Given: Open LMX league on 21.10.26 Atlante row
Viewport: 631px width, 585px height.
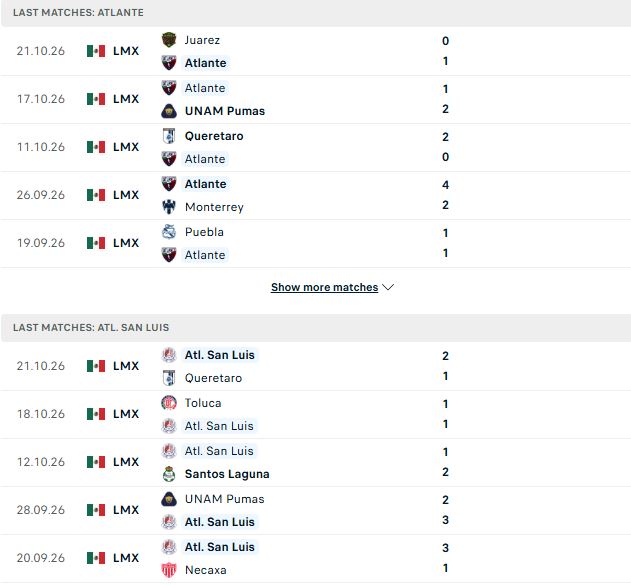Looking at the screenshot, I should (126, 51).
